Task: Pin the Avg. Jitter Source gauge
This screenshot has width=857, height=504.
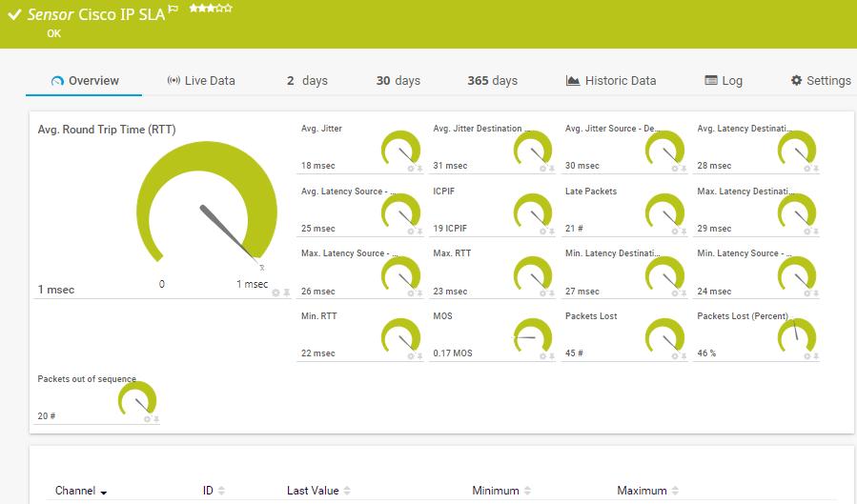Action: click(x=684, y=169)
